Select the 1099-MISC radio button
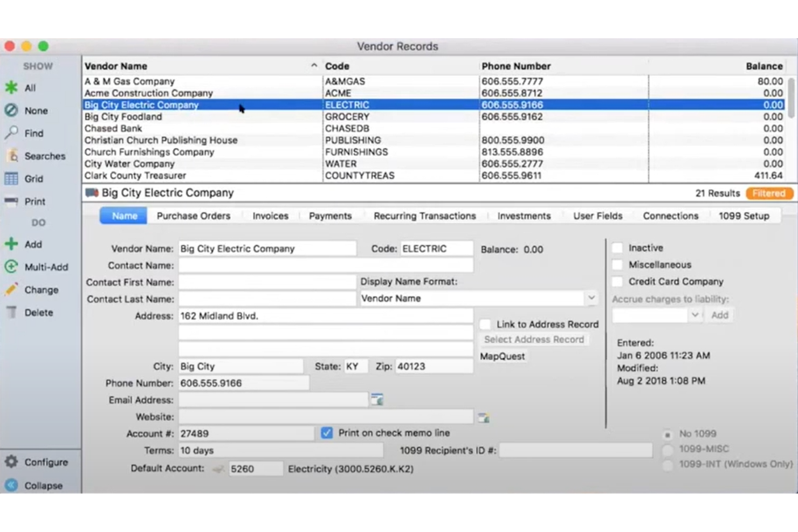 [668, 450]
